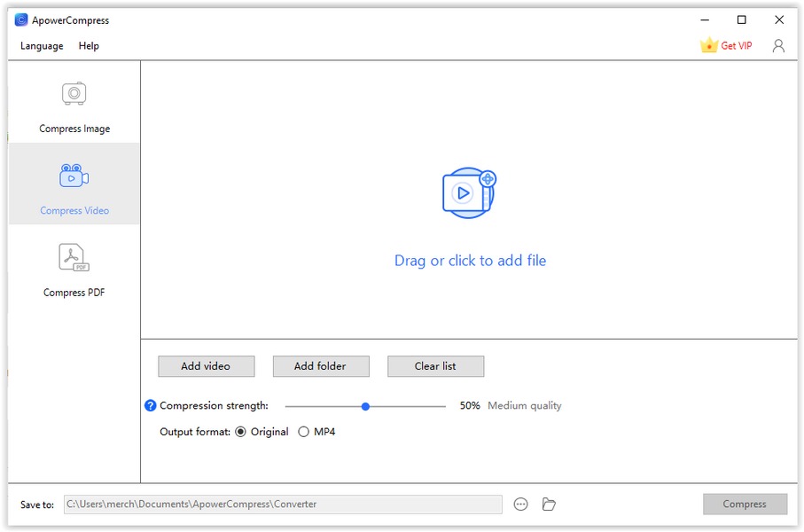The image size is (804, 532).
Task: Open the Language menu
Action: point(42,46)
